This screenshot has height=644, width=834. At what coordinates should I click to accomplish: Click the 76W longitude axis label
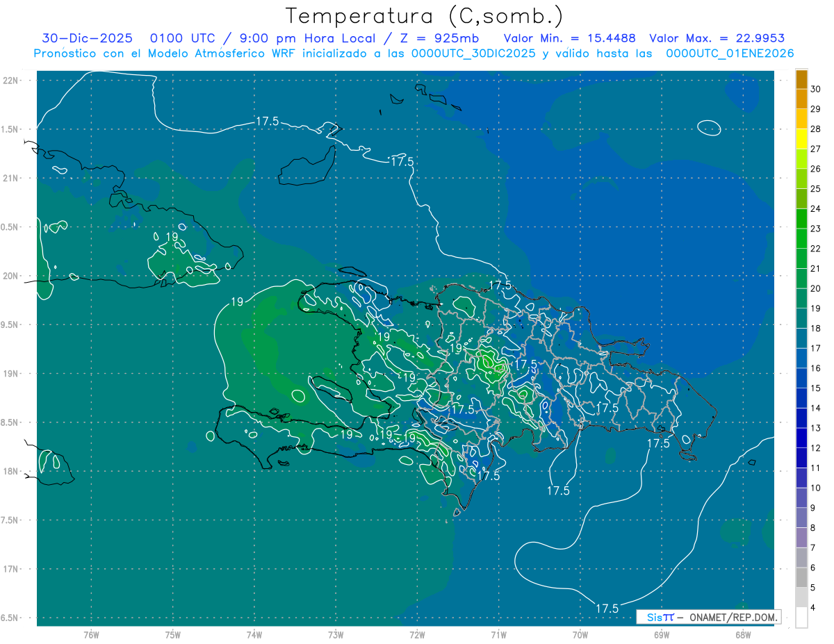[91, 634]
